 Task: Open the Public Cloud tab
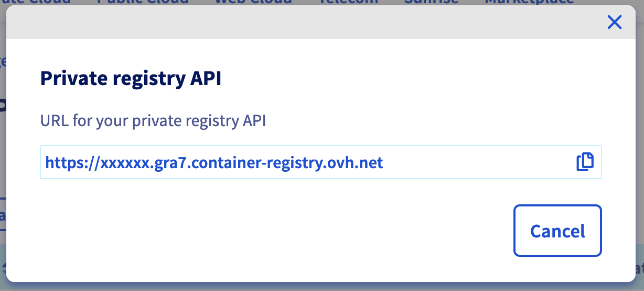143,2
